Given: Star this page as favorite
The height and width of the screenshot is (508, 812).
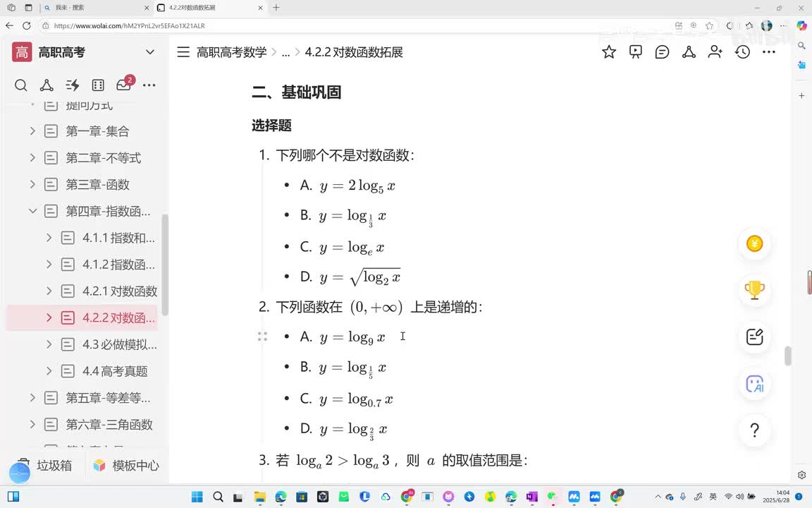Looking at the screenshot, I should click(609, 52).
